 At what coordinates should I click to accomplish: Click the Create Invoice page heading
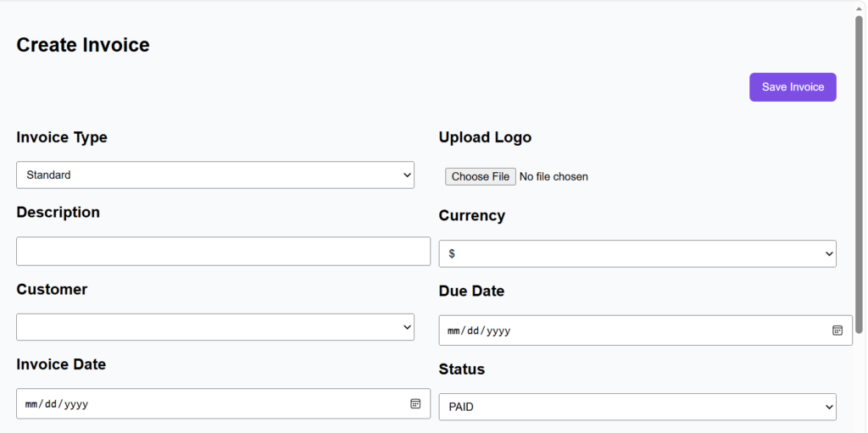coord(83,45)
